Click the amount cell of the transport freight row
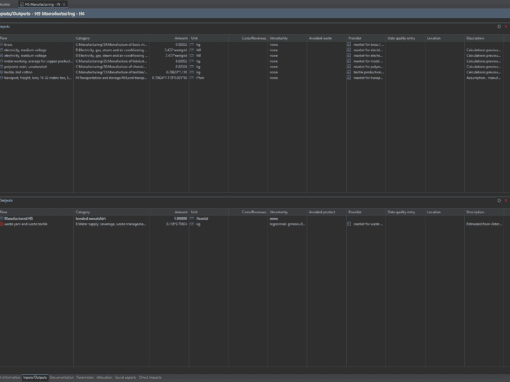The image size is (510, 382). [169, 78]
